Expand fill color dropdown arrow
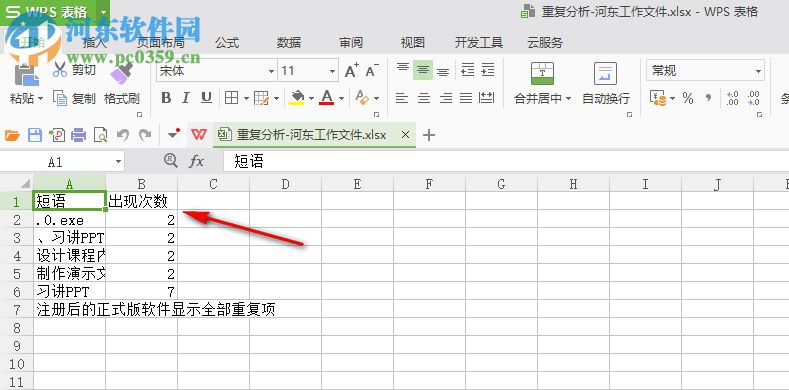This screenshot has width=789, height=390. coord(311,98)
